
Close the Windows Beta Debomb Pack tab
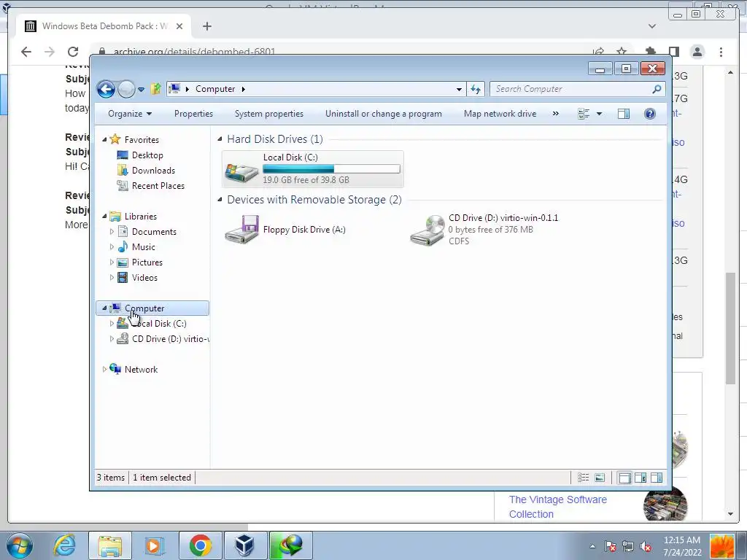click(179, 26)
